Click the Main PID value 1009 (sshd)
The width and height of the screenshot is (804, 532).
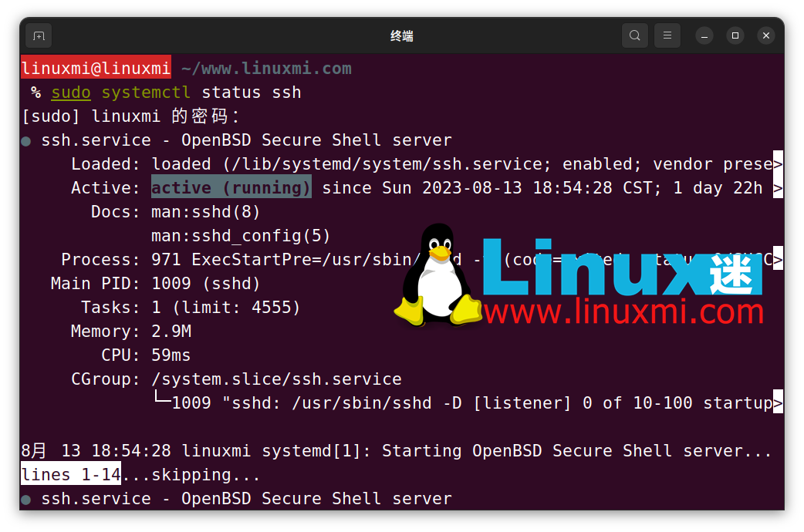tap(205, 284)
